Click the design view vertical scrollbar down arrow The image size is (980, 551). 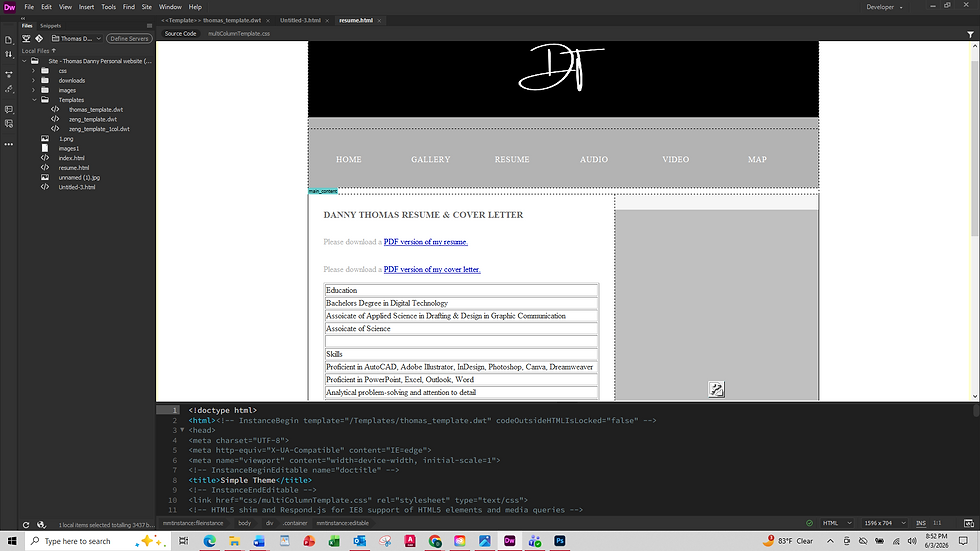(x=974, y=396)
